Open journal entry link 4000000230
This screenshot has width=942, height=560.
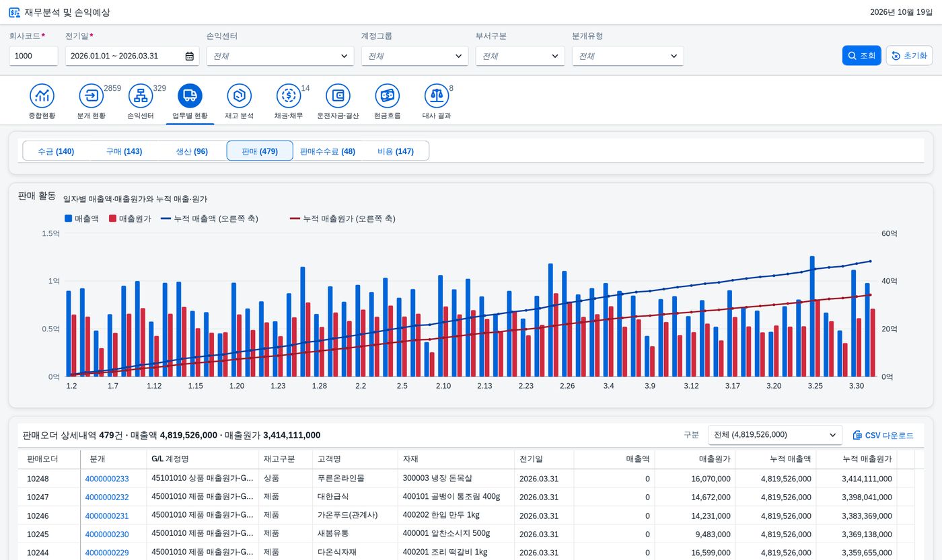coord(107,534)
